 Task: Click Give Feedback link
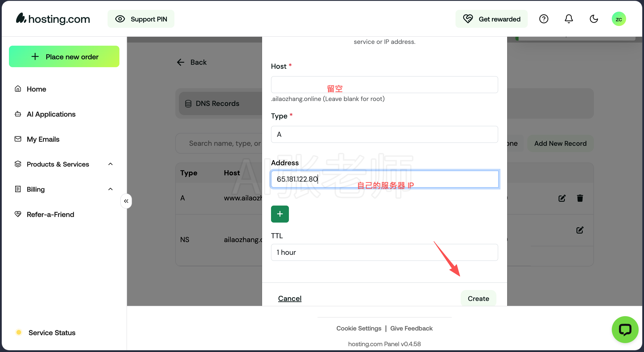tap(411, 328)
